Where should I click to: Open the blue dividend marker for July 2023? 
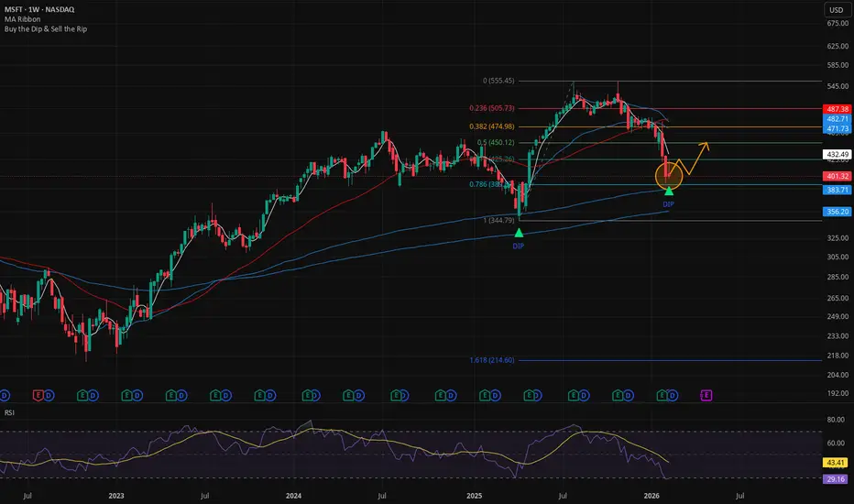click(x=226, y=395)
